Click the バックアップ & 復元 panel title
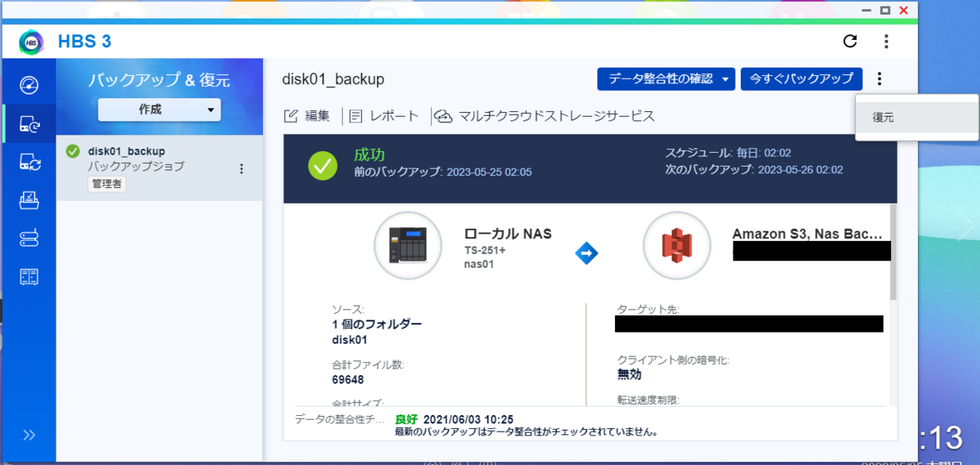Viewport: 980px width, 465px height. coord(159,81)
